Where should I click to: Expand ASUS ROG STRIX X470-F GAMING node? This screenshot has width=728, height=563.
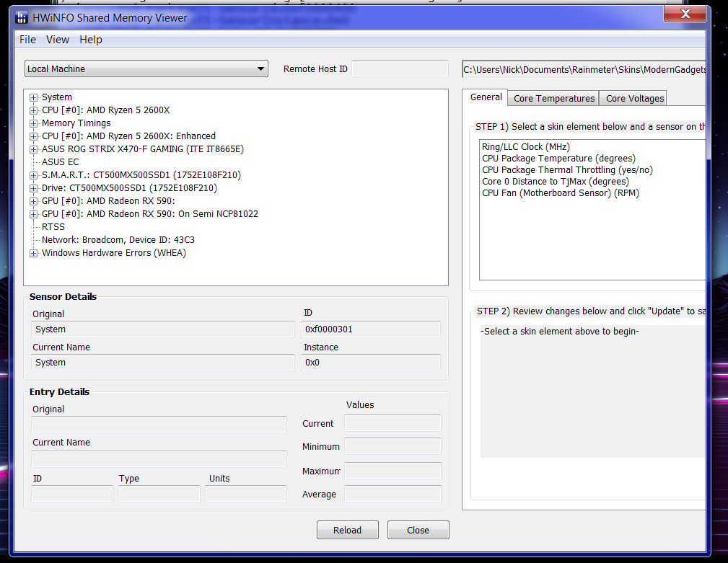coord(33,149)
